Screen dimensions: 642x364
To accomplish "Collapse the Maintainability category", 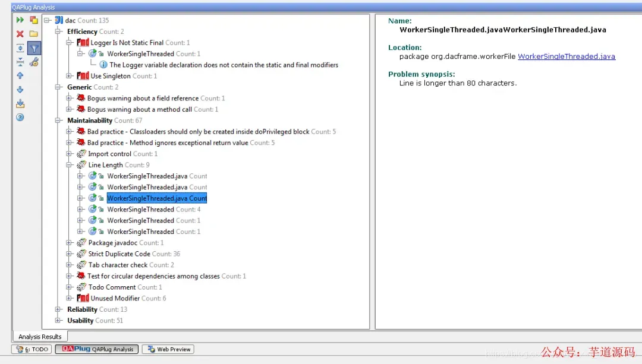I will point(58,120).
